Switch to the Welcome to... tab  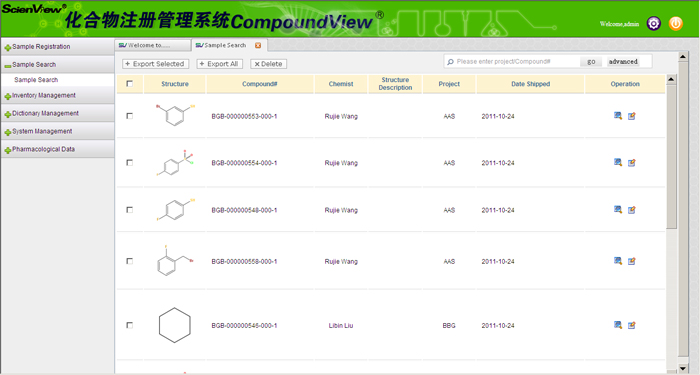pos(153,45)
